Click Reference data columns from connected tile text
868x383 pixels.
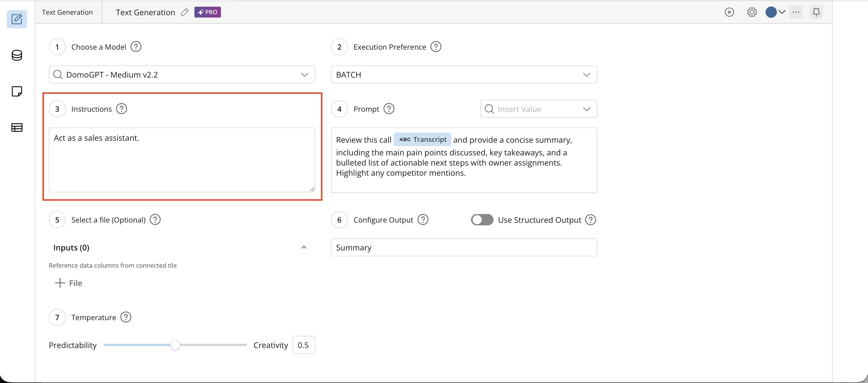tap(113, 265)
